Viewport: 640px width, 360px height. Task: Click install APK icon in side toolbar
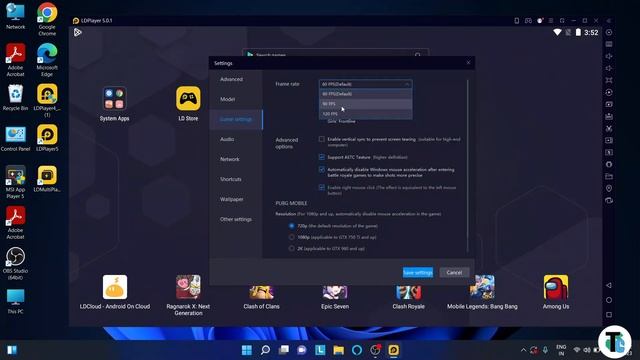click(609, 116)
